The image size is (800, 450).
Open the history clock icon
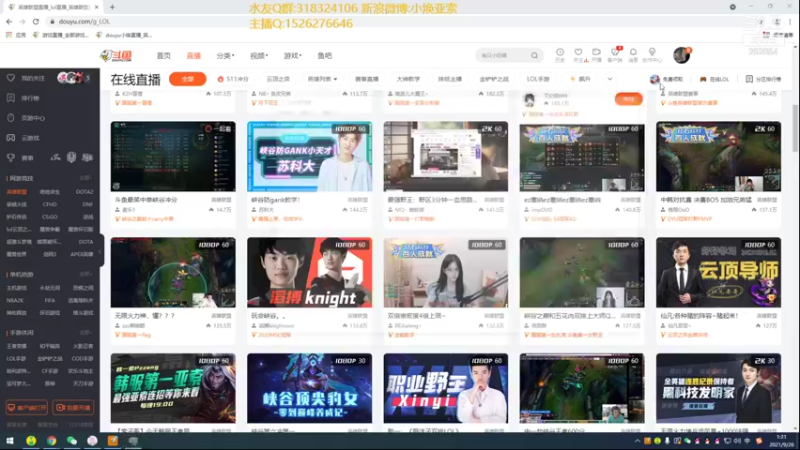(560, 55)
